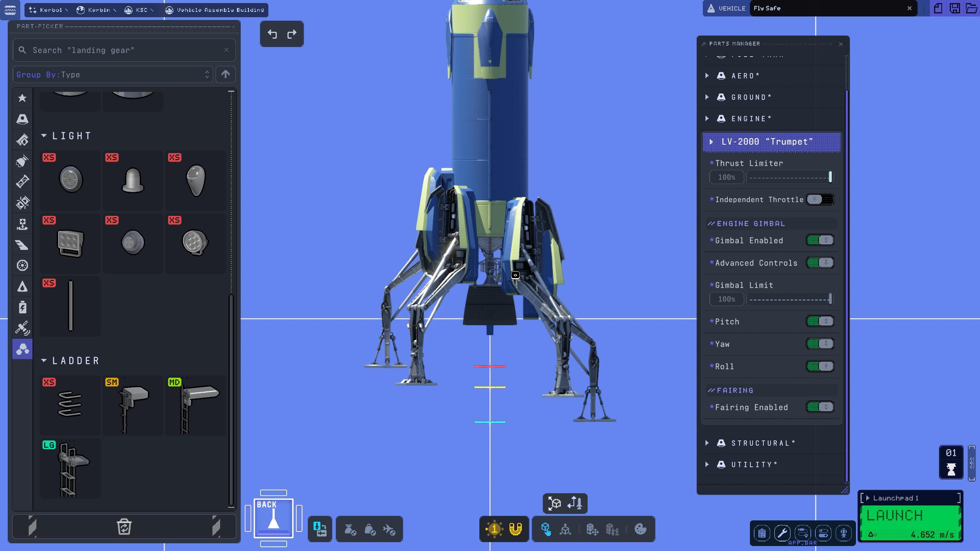Select the electrical battery category icon

22,307
